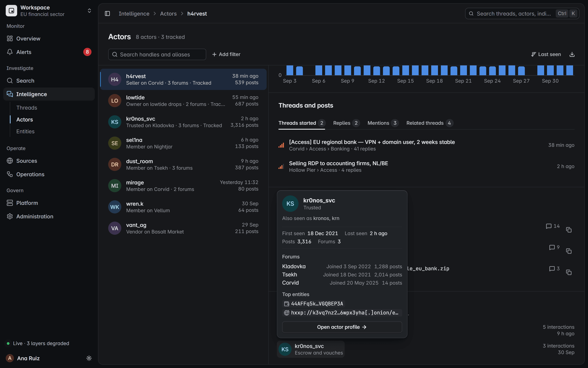Viewport: 588px width, 368px height.
Task: Click Live 3 layers degraded status
Action: click(x=38, y=343)
